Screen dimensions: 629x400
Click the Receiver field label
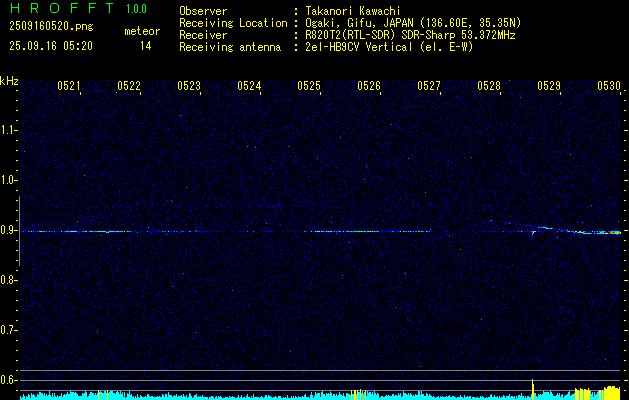[203, 35]
